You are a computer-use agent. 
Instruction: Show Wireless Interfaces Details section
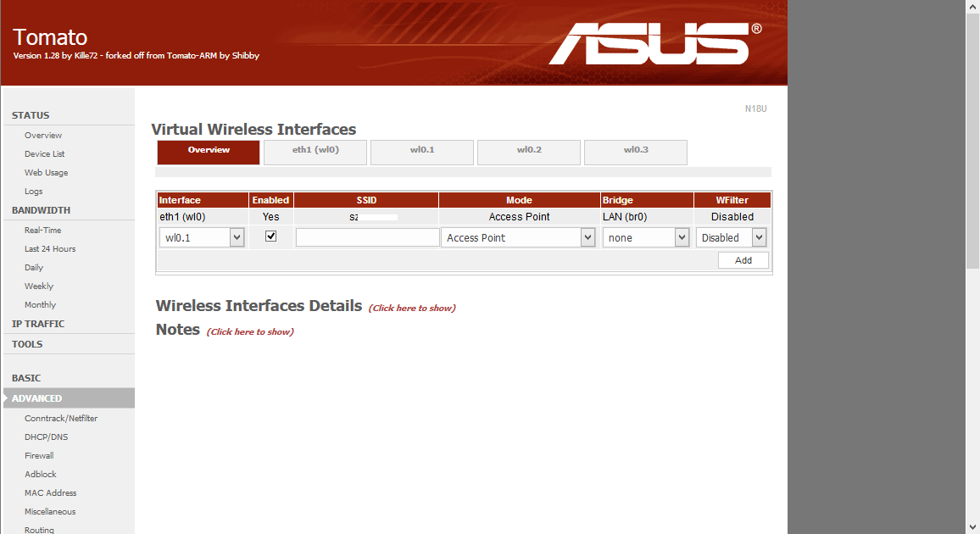tap(412, 308)
